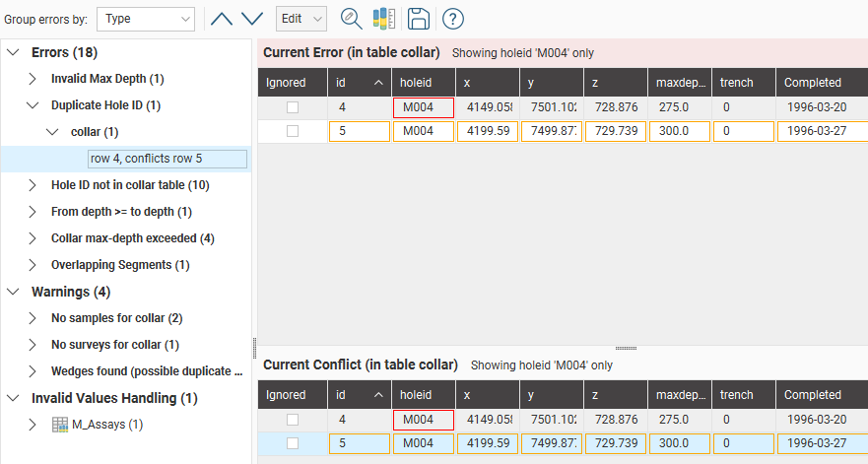
Task: Go to next error with down arrow
Action: pos(252,19)
